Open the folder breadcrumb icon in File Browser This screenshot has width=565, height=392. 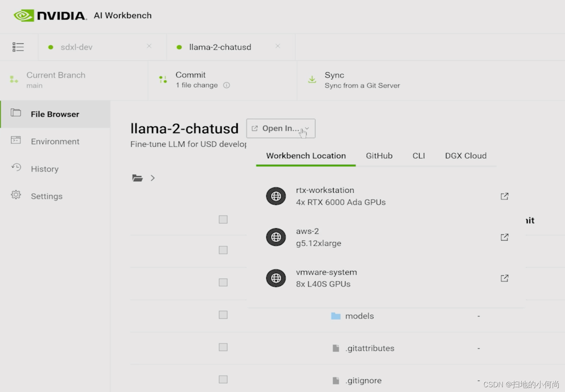coord(137,178)
